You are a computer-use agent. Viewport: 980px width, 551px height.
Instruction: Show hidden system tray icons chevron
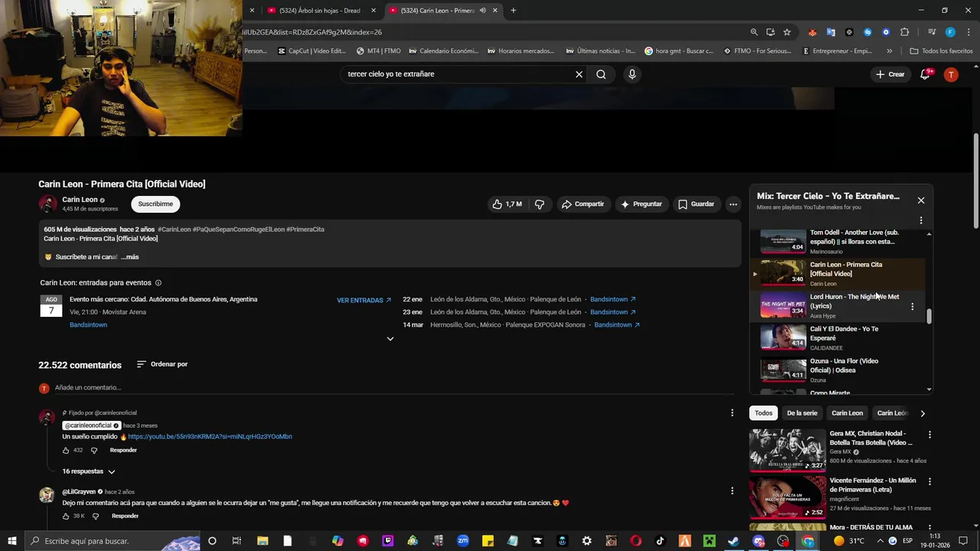point(880,541)
